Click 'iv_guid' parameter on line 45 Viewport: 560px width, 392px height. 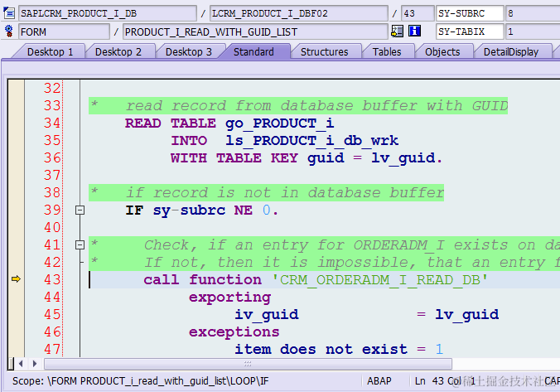tap(267, 315)
